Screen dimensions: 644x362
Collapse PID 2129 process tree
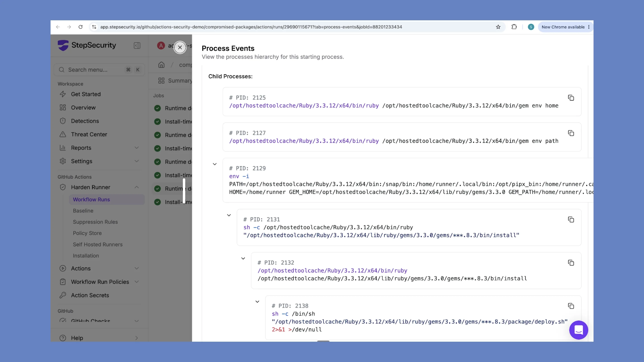(215, 164)
